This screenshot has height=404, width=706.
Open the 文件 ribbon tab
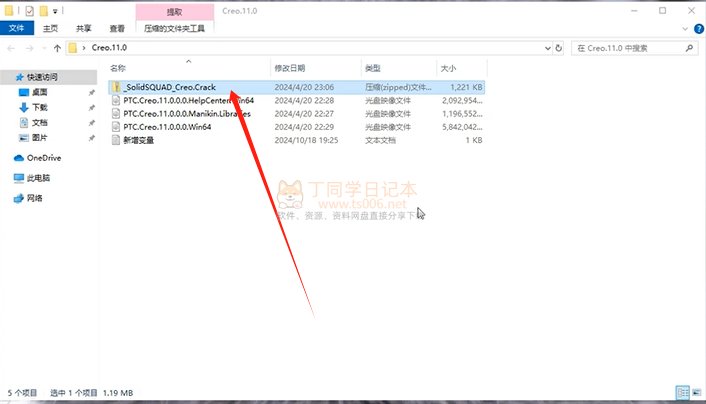point(17,28)
